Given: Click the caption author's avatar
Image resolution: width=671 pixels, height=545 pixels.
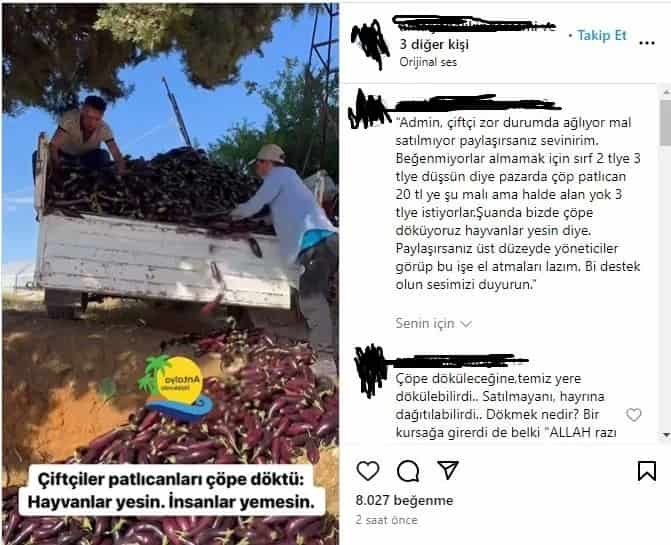Looking at the screenshot, I should 369,109.
